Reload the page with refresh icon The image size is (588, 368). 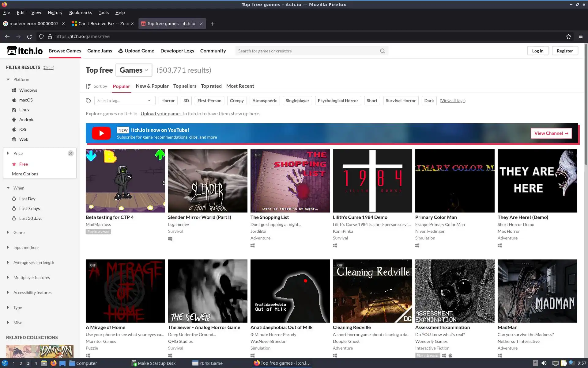[29, 36]
